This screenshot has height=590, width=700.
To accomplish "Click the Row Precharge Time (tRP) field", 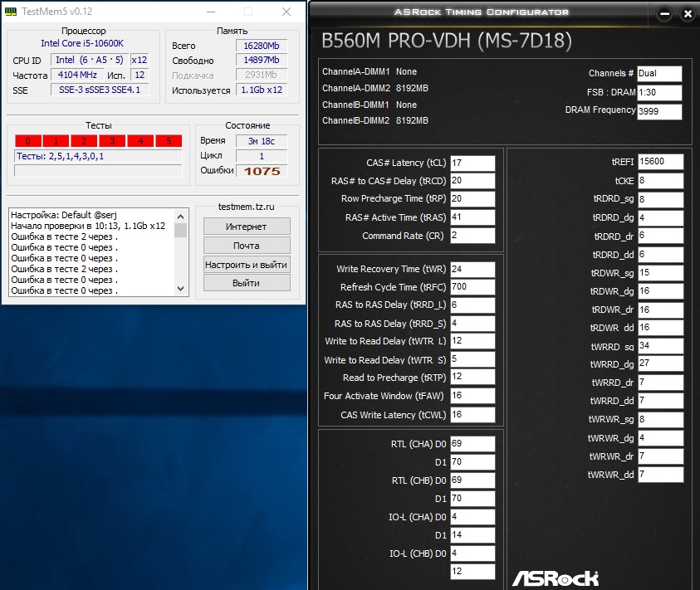I will pyautogui.click(x=472, y=198).
